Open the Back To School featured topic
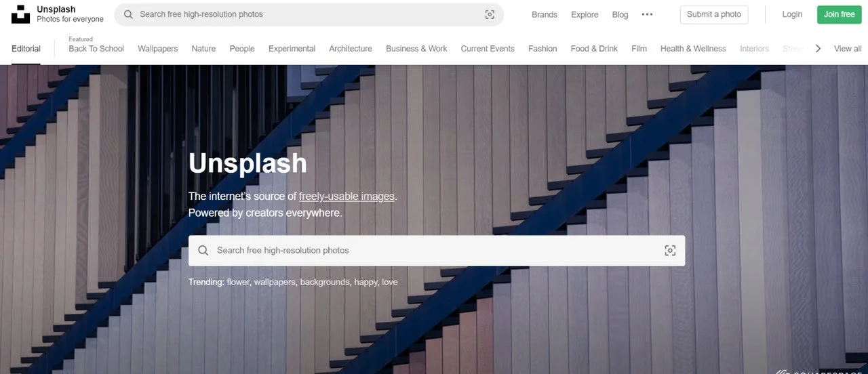This screenshot has height=374, width=868. [96, 49]
